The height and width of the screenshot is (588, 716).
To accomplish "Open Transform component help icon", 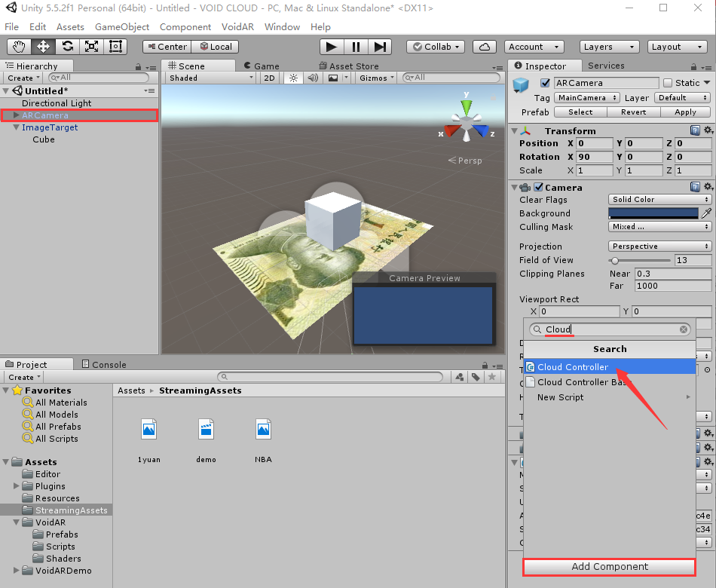I will tap(695, 130).
